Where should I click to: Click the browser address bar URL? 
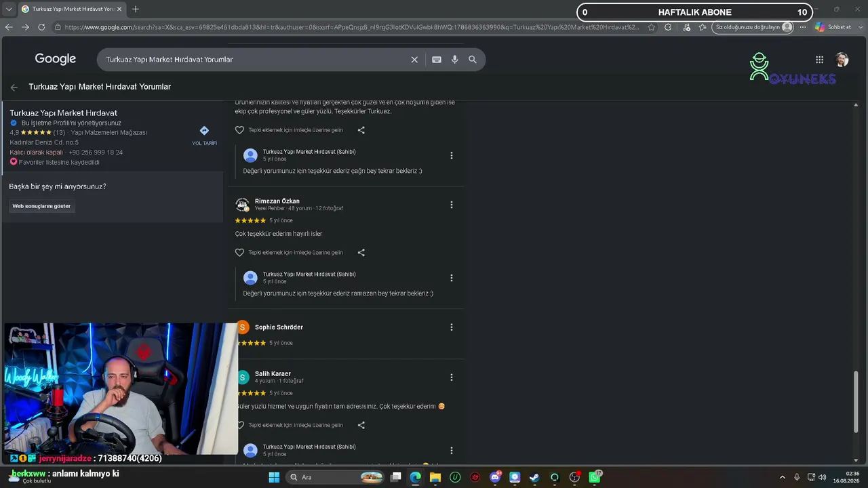[x=351, y=27]
